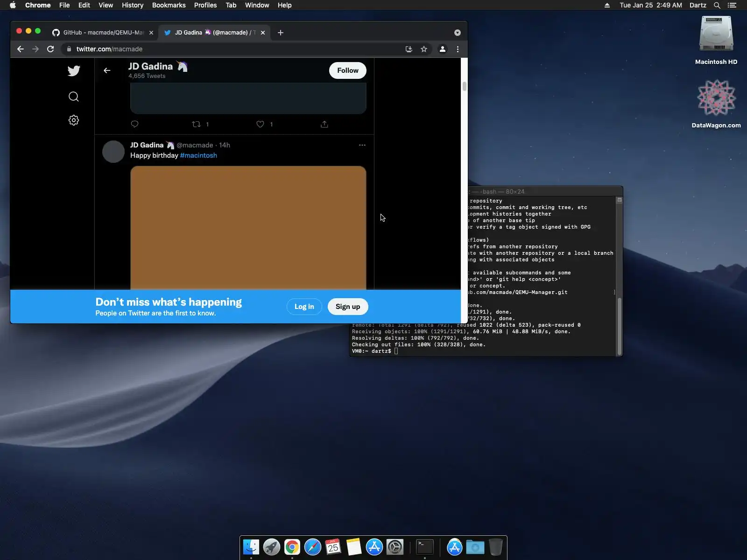Open App Store icon beside Notes in Dock

(374, 547)
